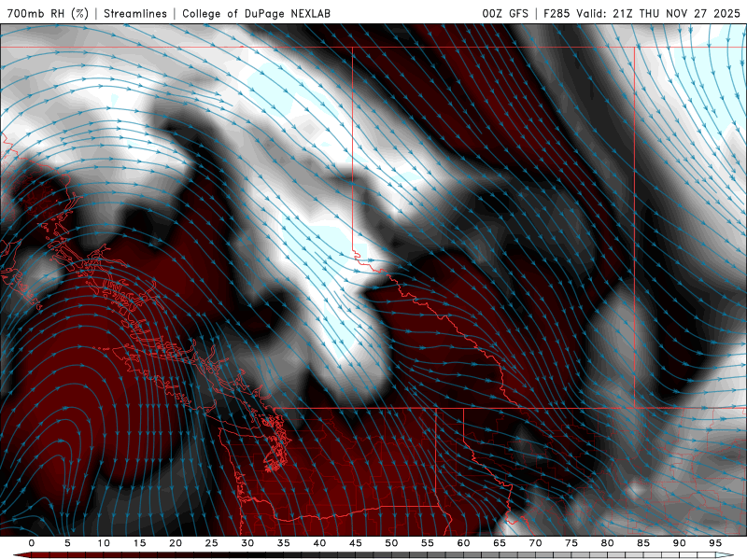Click the colorbar label "55"
747x560 pixels.
[x=428, y=543]
